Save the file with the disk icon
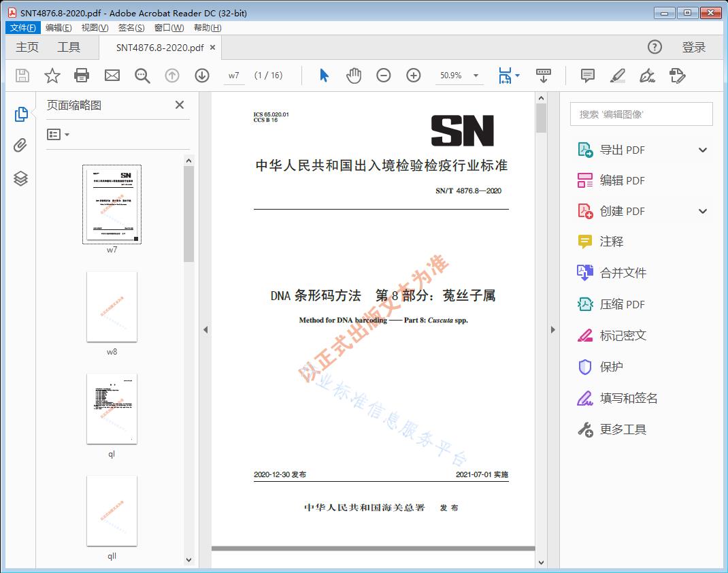728x573 pixels. [21, 76]
